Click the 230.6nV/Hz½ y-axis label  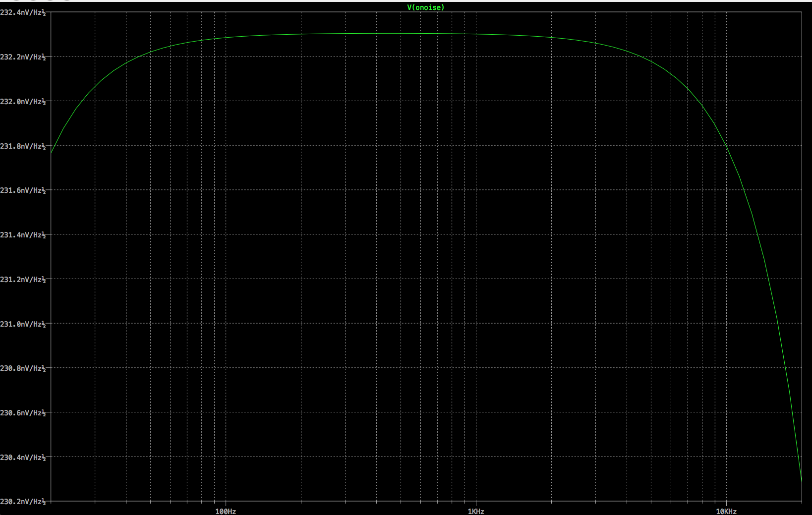click(x=23, y=413)
